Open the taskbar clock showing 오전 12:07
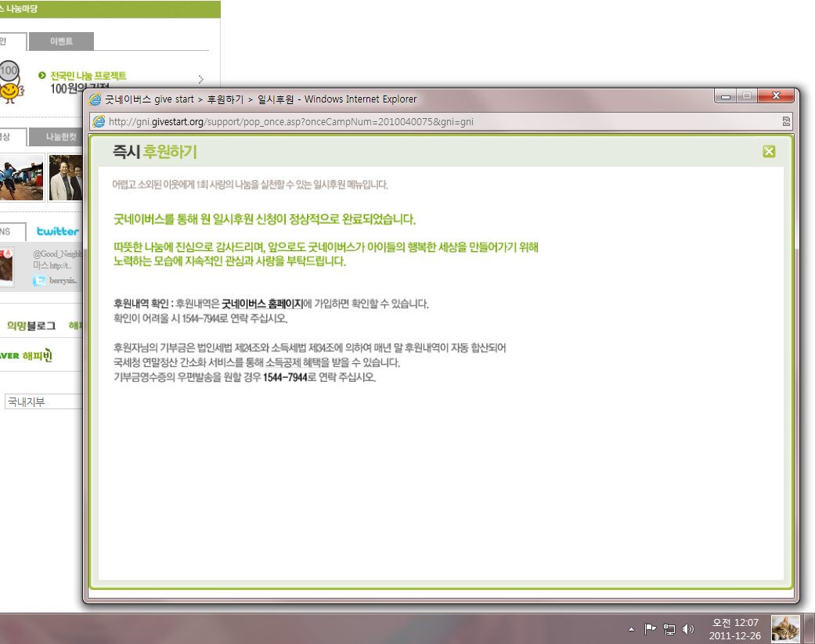Image resolution: width=815 pixels, height=644 pixels. coord(735,629)
